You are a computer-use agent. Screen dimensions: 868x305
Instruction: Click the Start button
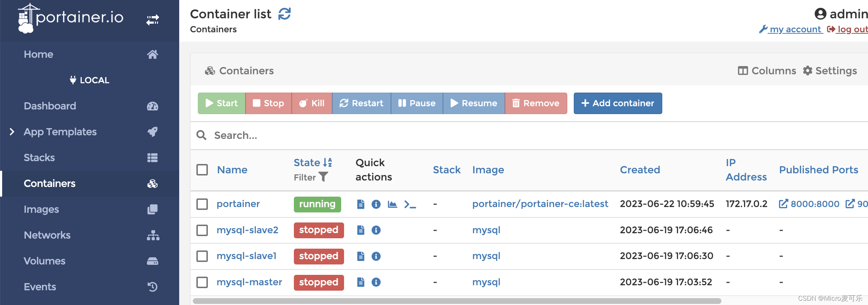point(221,103)
